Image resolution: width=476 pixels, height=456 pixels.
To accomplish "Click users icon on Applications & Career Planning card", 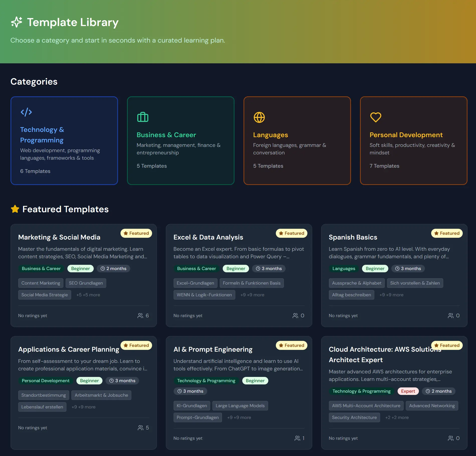I will coord(141,428).
